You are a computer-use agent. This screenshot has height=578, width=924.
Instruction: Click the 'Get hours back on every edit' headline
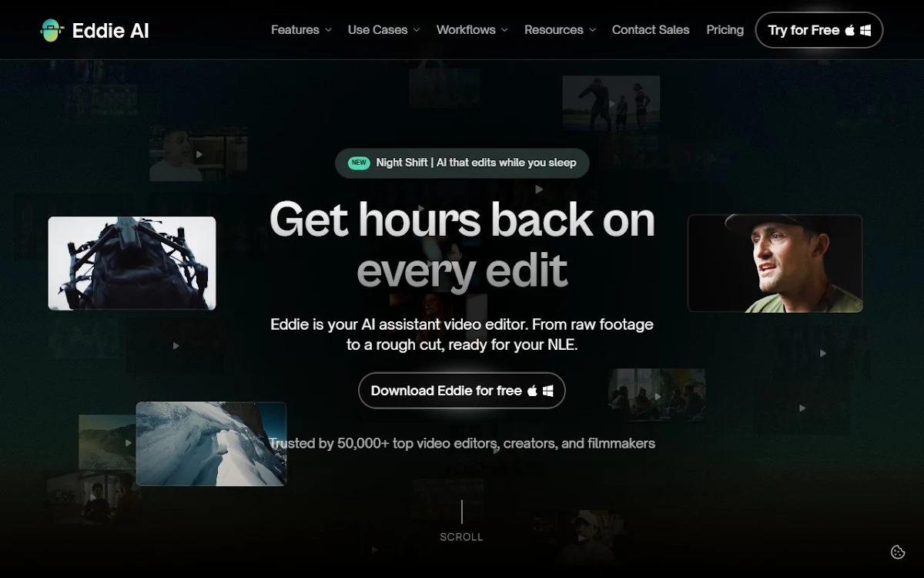coord(462,244)
